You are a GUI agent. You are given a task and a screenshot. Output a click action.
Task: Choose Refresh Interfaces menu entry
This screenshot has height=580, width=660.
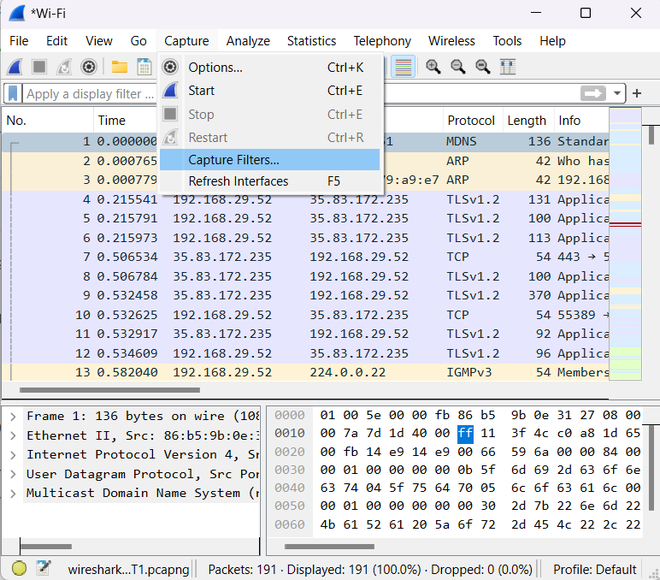coord(270,181)
